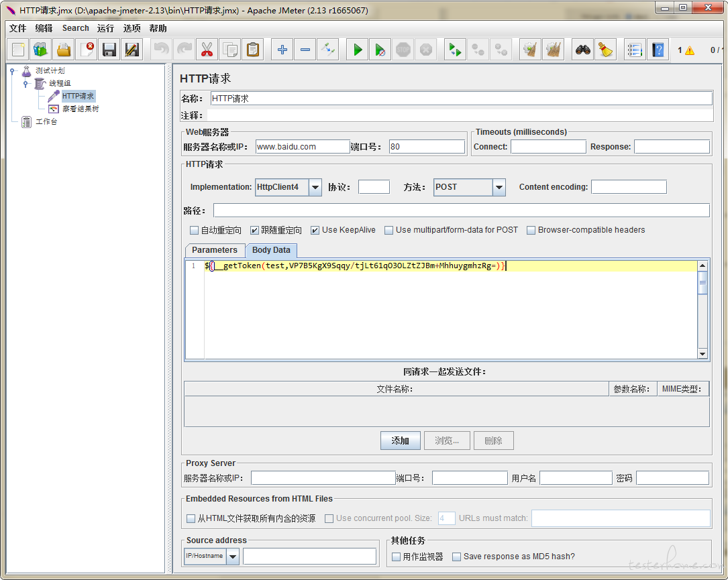Switch to the Body Data tab
Viewport: 728px width, 580px height.
click(x=271, y=250)
